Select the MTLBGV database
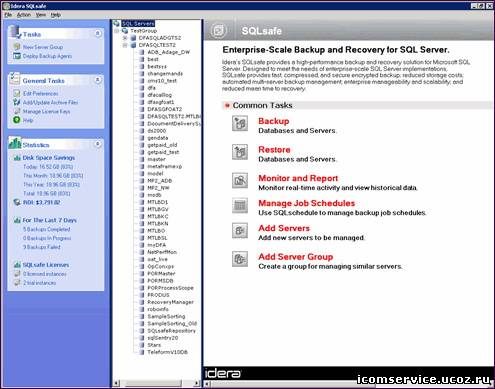Viewport: 495px width, 389px height. [x=158, y=209]
